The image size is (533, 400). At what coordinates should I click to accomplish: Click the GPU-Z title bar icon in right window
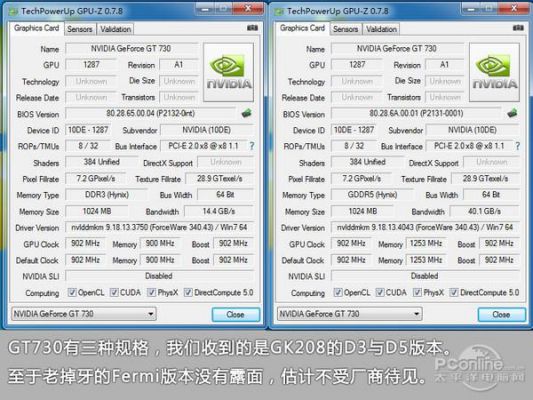(279, 12)
